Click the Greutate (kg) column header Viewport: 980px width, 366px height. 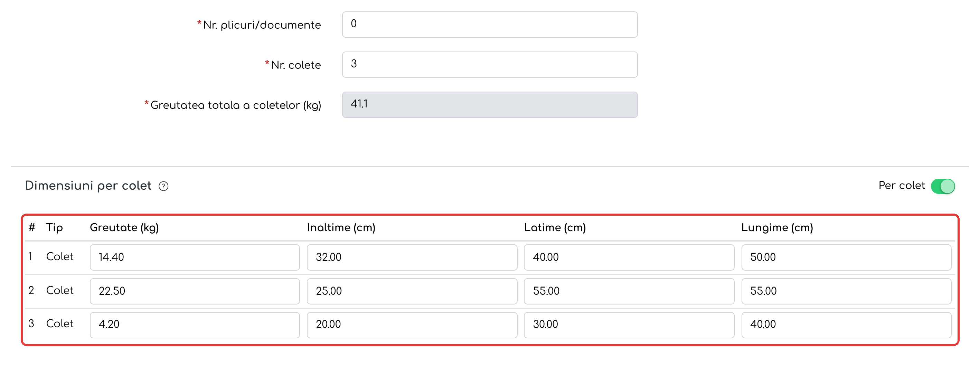(124, 227)
